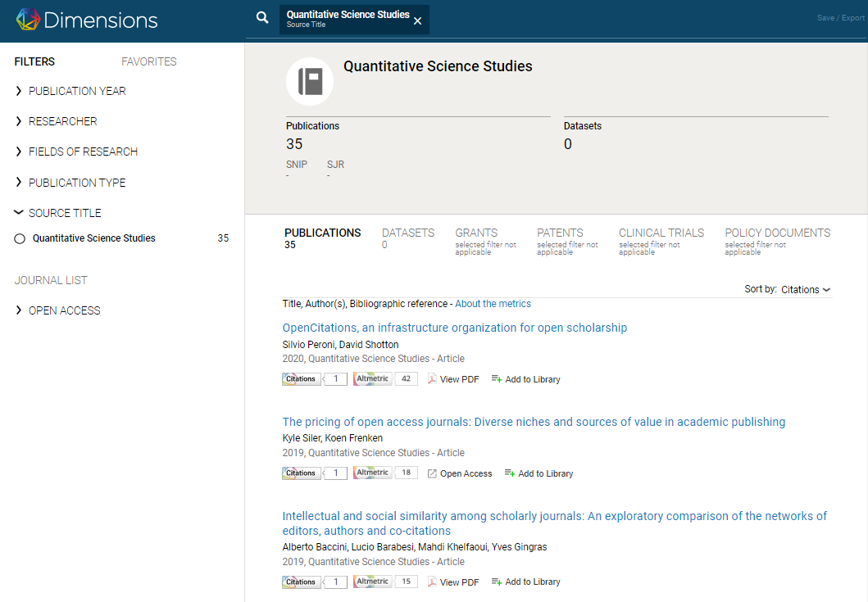
Task: Open the GRANTS results tab
Action: (485, 242)
